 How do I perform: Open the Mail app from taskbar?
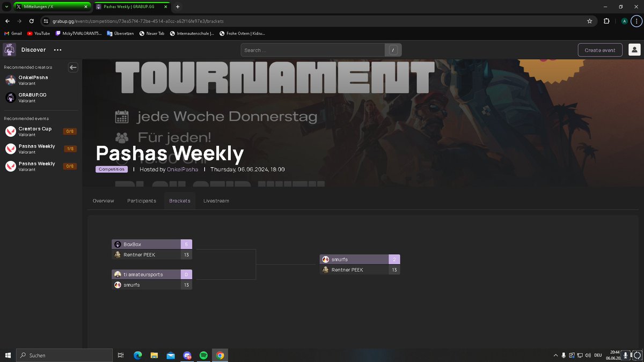(171, 355)
